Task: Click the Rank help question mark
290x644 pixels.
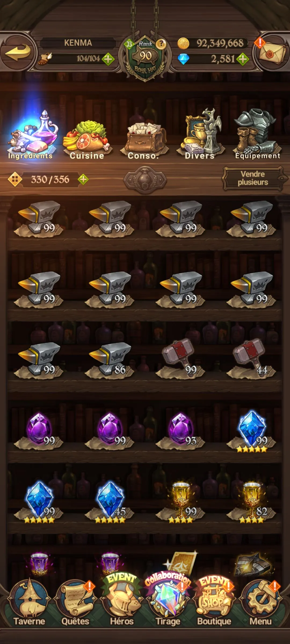Action: pyautogui.click(x=161, y=43)
